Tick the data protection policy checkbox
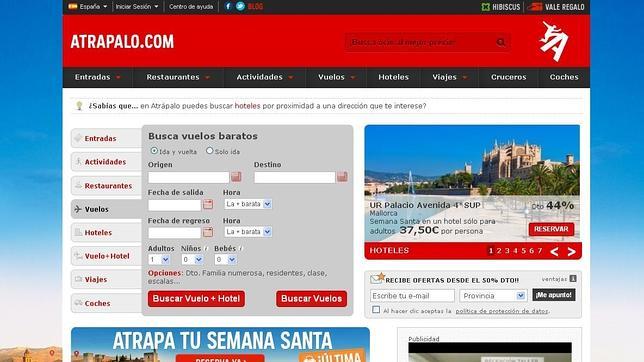 pyautogui.click(x=376, y=310)
